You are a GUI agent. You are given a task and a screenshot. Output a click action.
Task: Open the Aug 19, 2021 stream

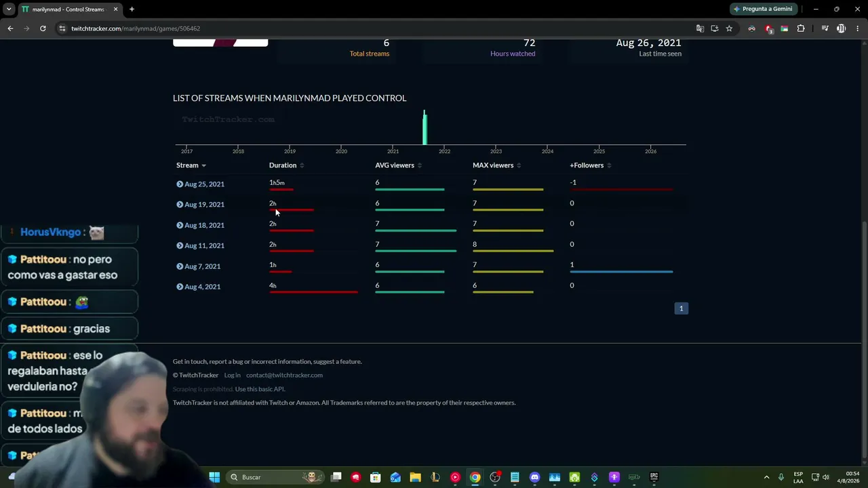click(201, 205)
